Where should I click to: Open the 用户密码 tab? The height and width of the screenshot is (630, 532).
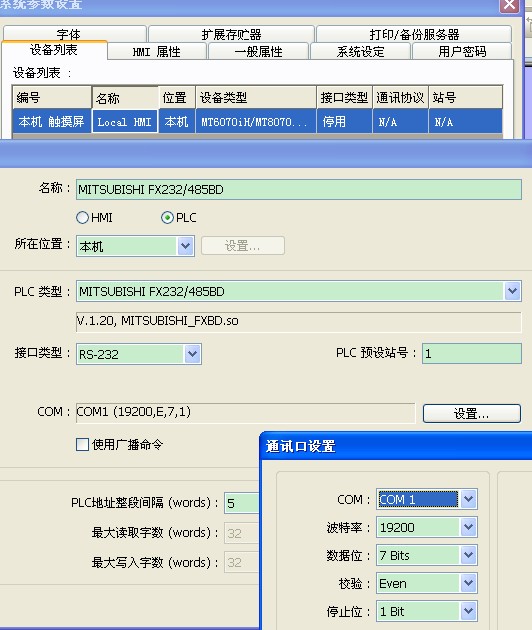click(462, 51)
